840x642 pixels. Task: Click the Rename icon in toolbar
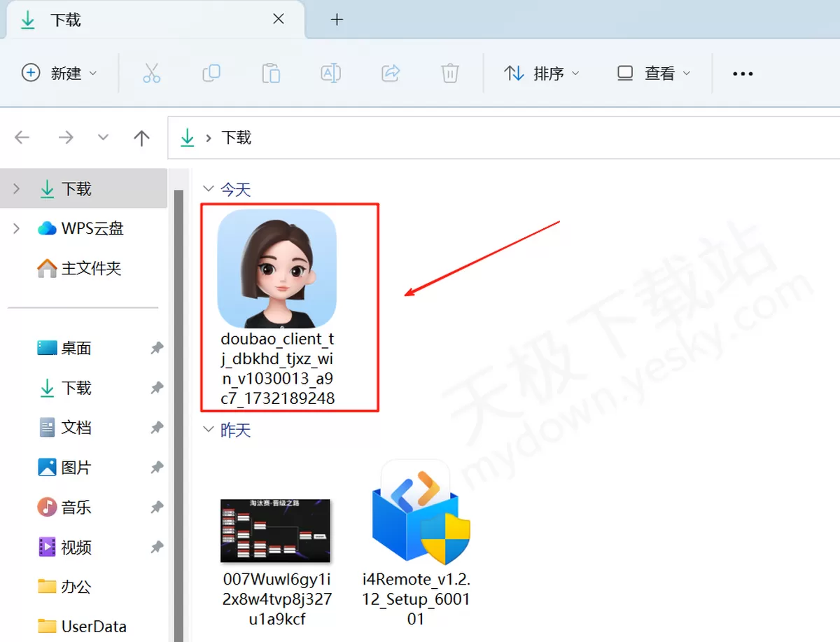[x=330, y=73]
